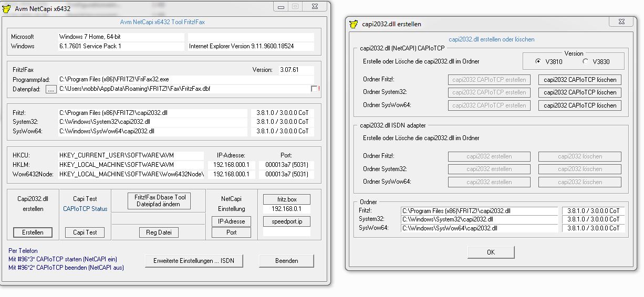Select the V3810 version radio button
The width and height of the screenshot is (644, 297).
pos(538,61)
